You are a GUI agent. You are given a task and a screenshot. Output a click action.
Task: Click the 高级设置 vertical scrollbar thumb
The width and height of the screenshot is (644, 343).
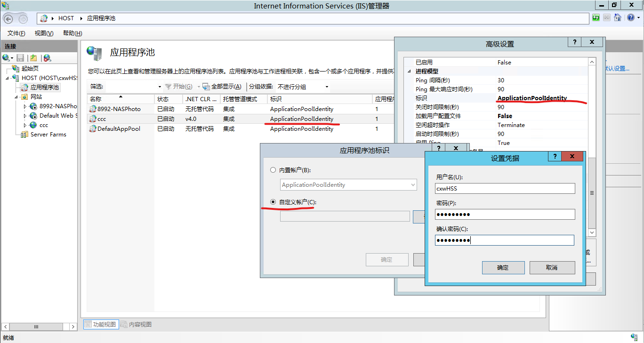(x=592, y=193)
